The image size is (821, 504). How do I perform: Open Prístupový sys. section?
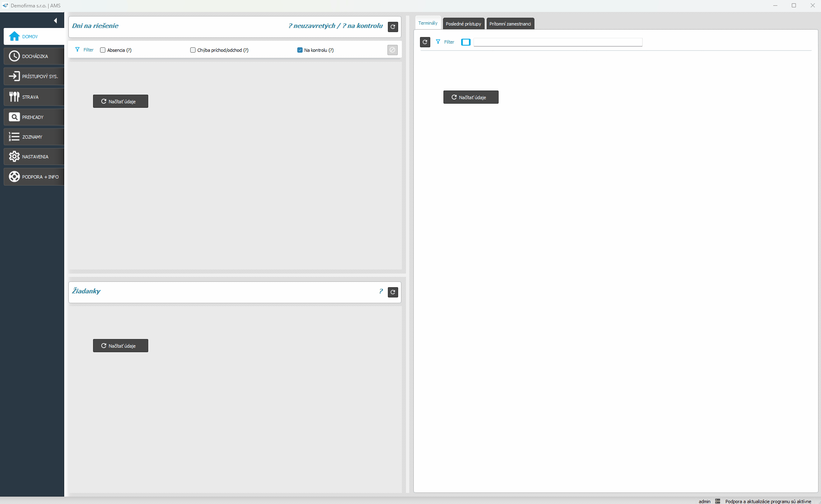(x=34, y=77)
